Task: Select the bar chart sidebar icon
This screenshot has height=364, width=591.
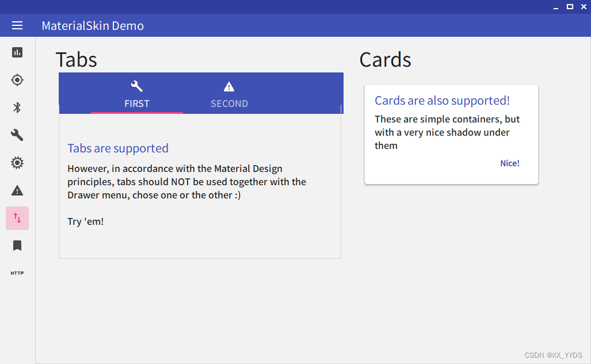Action: coord(17,52)
